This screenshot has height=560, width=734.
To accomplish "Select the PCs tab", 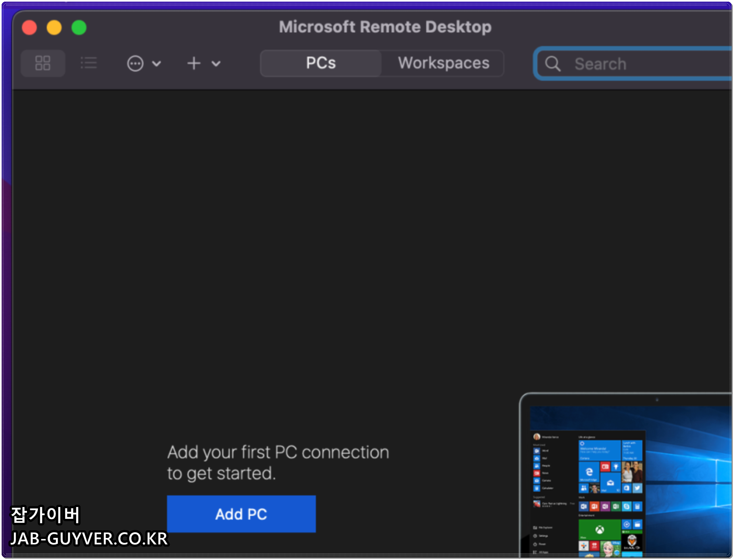I will pyautogui.click(x=321, y=63).
